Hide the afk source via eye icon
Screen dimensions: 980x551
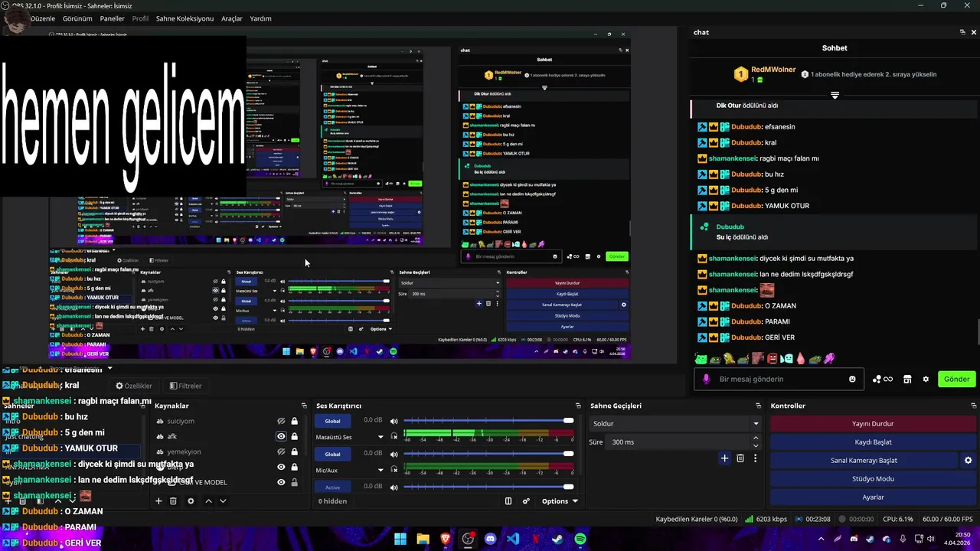(281, 436)
